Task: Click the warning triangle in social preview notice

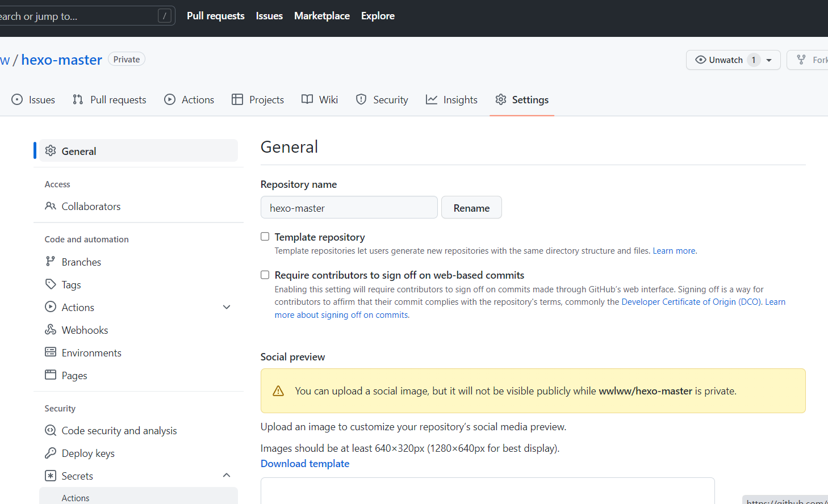Action: pos(278,391)
